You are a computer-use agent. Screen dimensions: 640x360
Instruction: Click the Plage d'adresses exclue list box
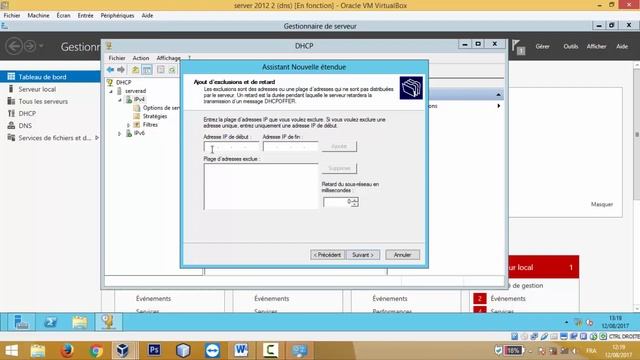[261, 187]
